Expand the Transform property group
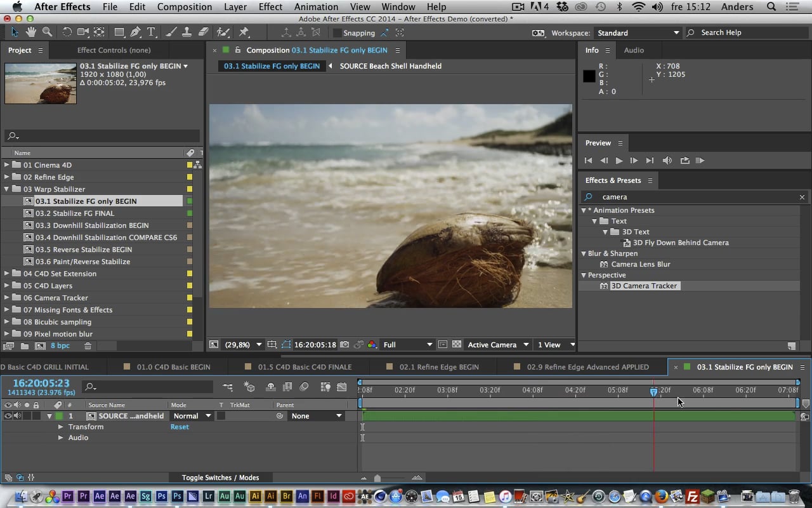 pos(61,427)
